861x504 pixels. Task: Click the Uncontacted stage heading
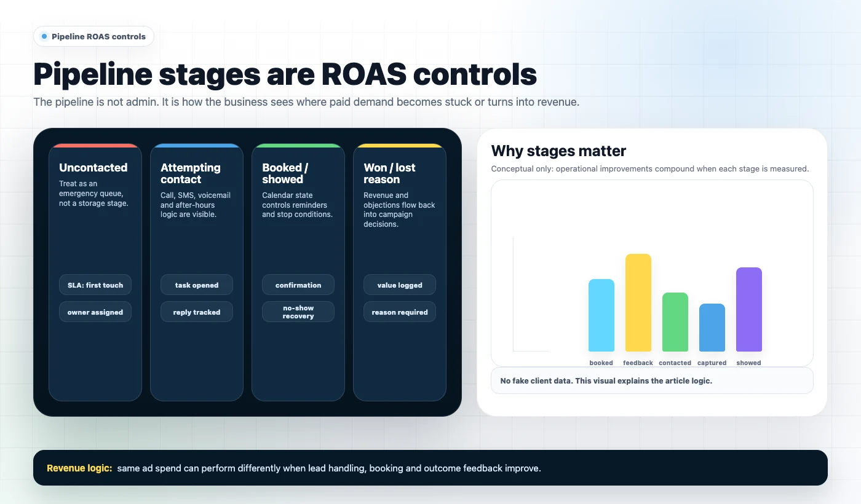click(x=93, y=167)
